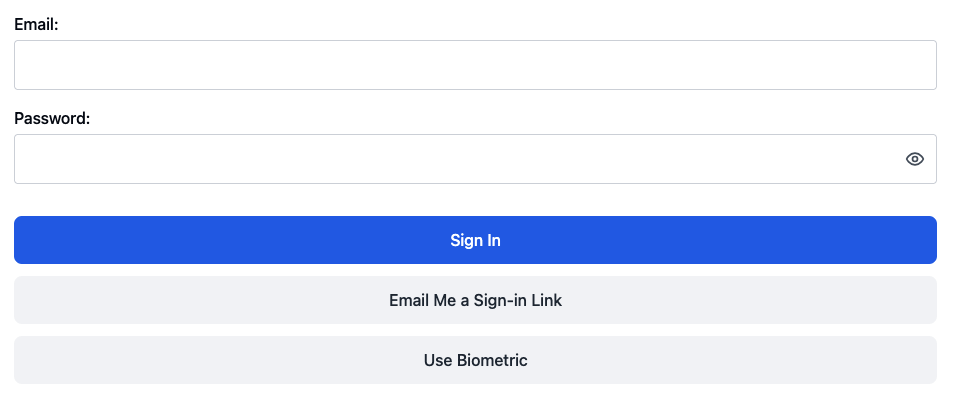Image resolution: width=954 pixels, height=400 pixels.
Task: Sign in with the biometric button
Action: pos(475,360)
